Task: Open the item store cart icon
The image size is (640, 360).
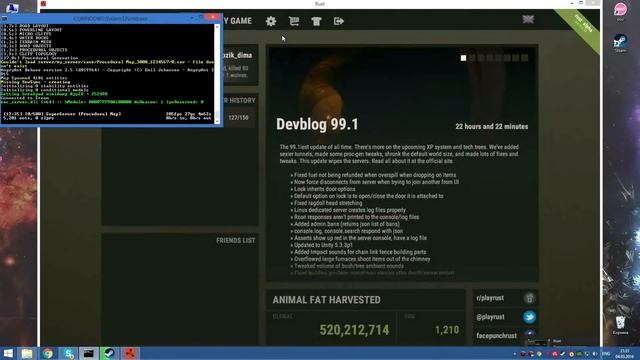Action: (x=293, y=21)
